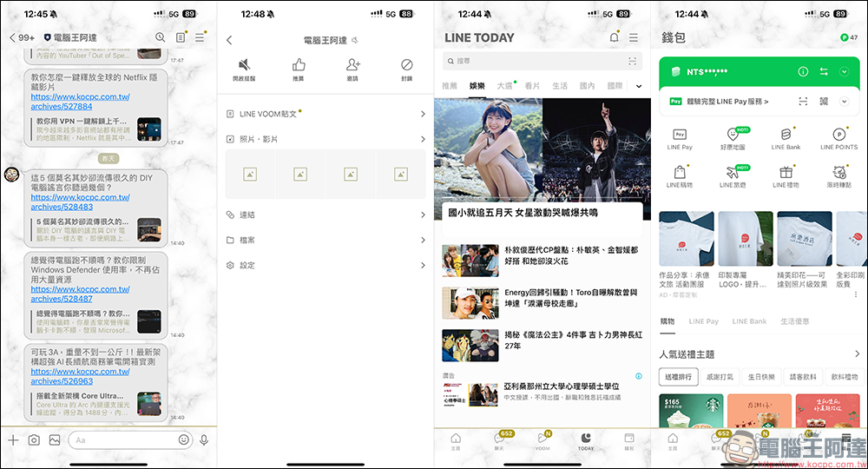
Task: Switch to the wallet LINE Bank tab
Action: [x=750, y=321]
